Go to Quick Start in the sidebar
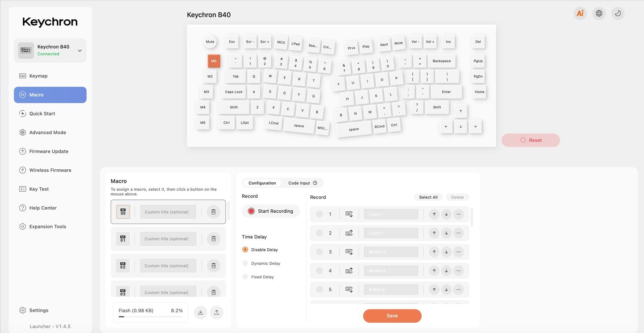This screenshot has height=333, width=644. click(50, 114)
